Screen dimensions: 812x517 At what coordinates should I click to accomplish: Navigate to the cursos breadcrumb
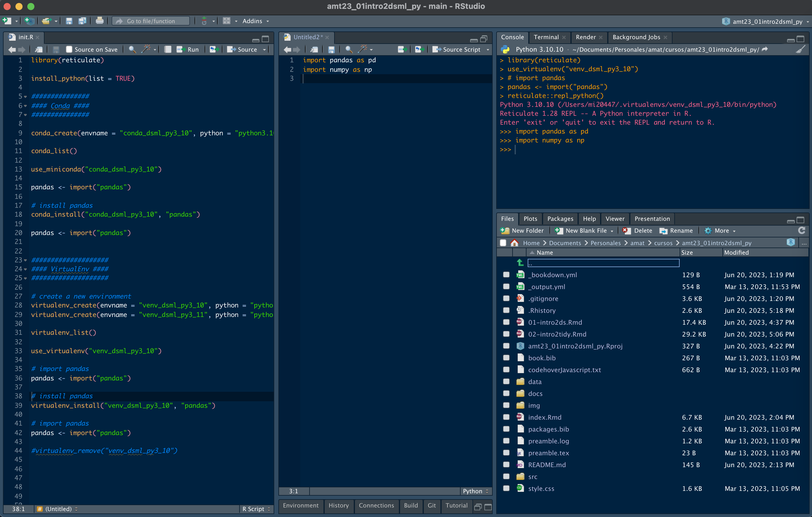pos(663,243)
